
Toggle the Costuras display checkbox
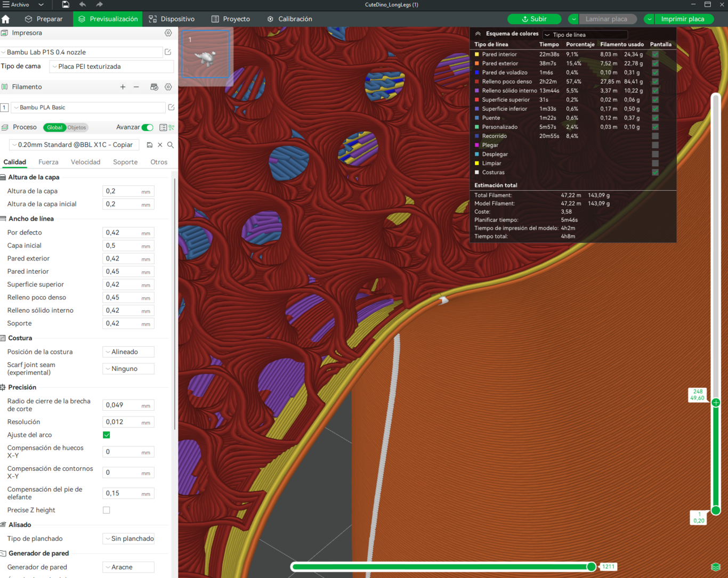point(655,172)
